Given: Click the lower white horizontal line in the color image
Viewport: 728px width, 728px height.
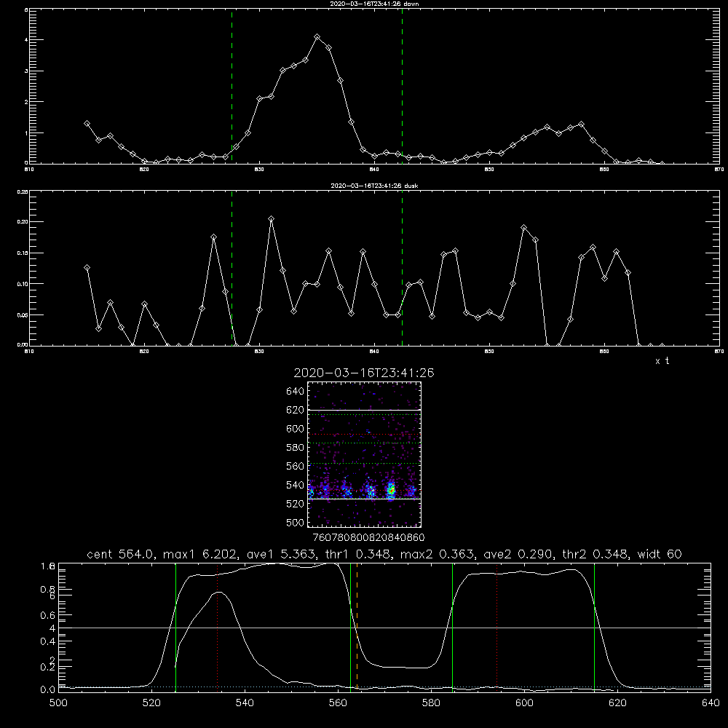Looking at the screenshot, I should pyautogui.click(x=364, y=499).
